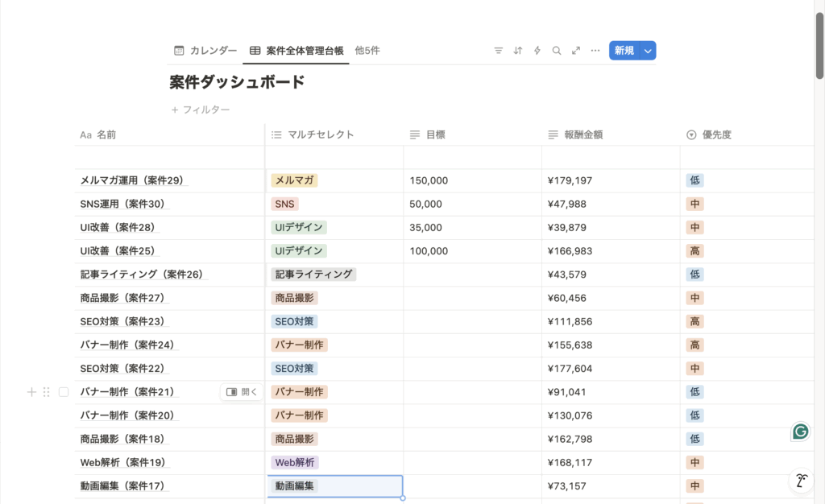This screenshot has width=825, height=504.
Task: Click the Grammarly icon at right edge
Action: click(x=800, y=432)
